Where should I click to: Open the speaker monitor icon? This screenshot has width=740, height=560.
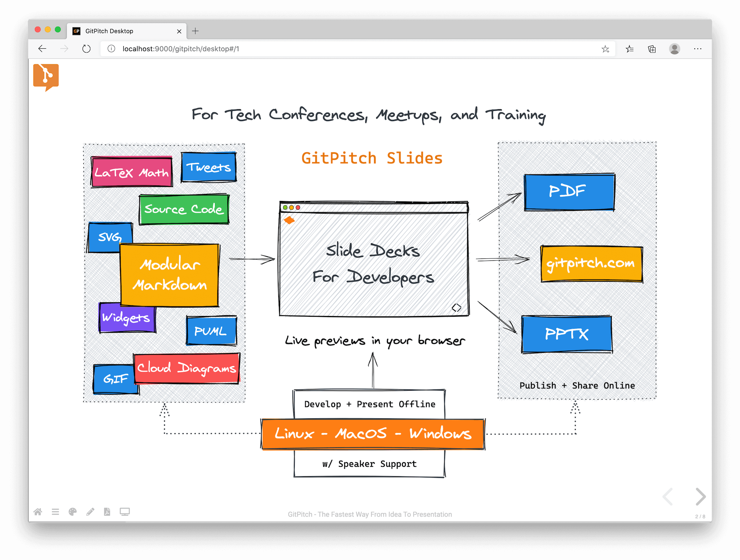(125, 512)
